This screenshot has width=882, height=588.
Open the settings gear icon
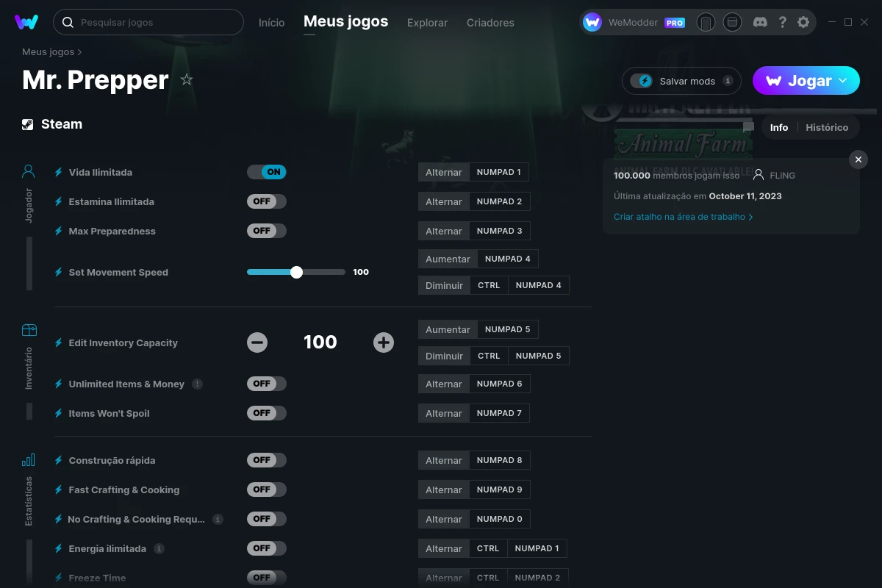tap(803, 22)
